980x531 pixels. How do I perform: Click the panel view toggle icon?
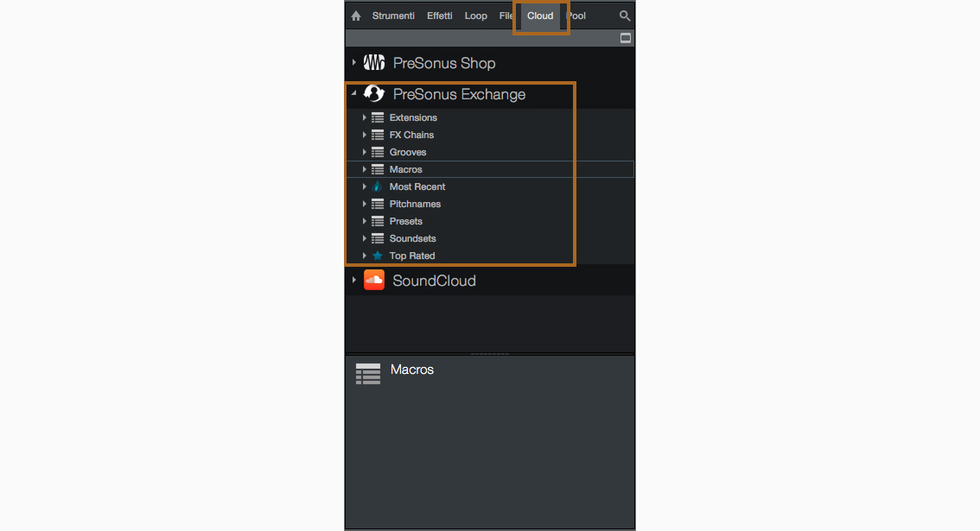point(626,38)
